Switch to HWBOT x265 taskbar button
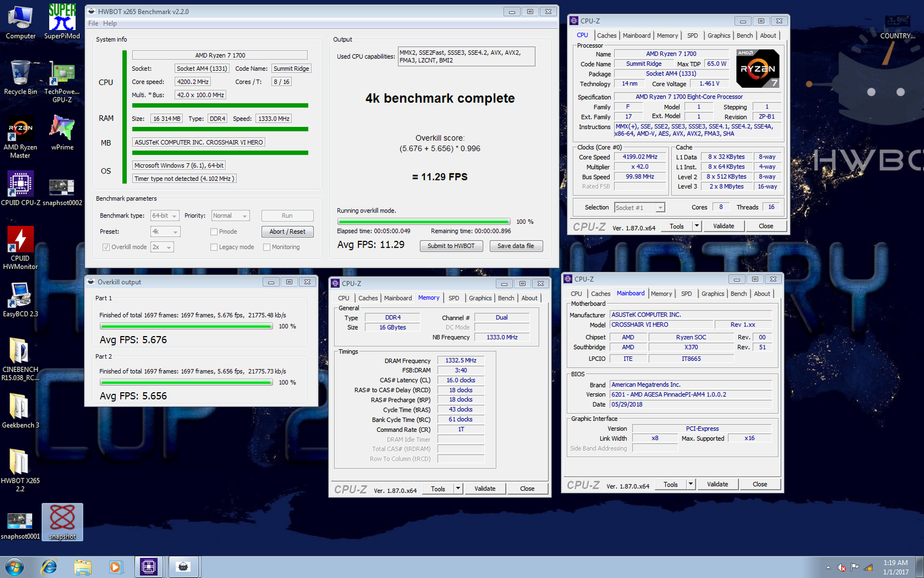924x578 pixels. click(x=183, y=567)
